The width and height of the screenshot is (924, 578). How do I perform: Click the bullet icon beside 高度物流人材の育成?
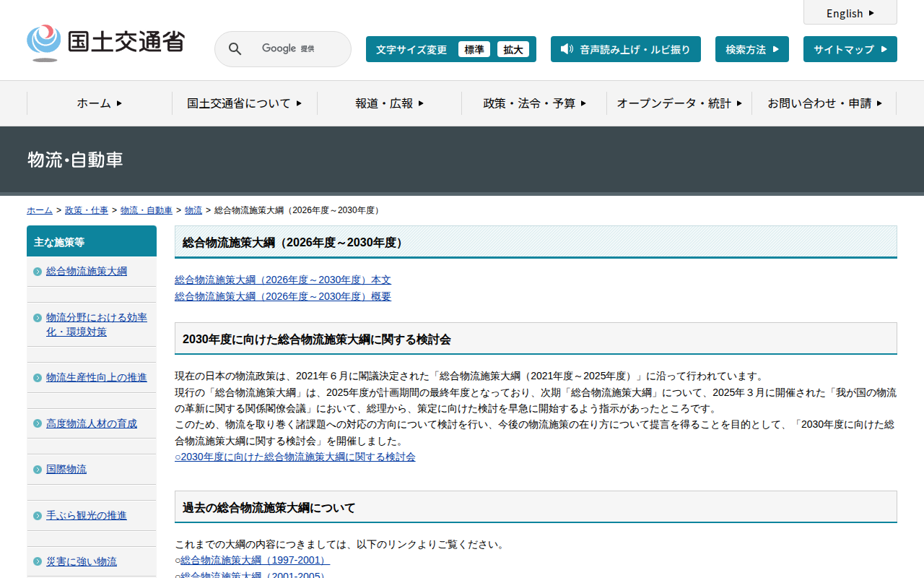click(x=38, y=423)
